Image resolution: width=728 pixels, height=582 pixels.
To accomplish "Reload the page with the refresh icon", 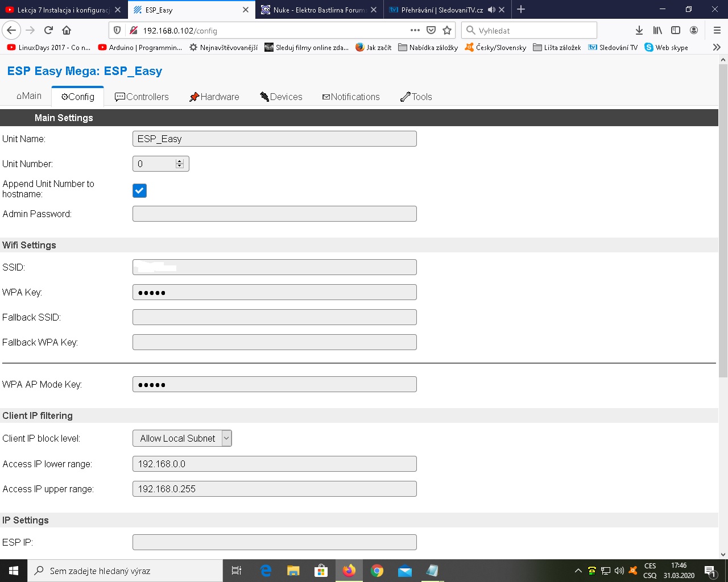I will (48, 30).
